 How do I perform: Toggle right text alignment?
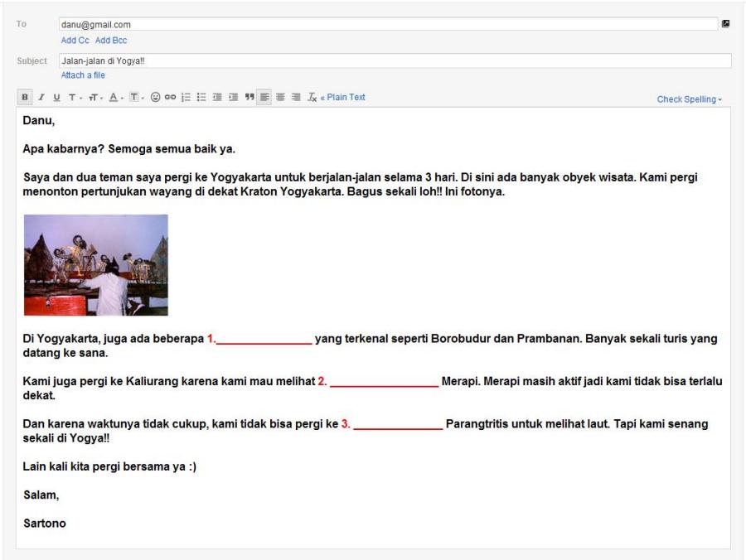click(x=298, y=96)
